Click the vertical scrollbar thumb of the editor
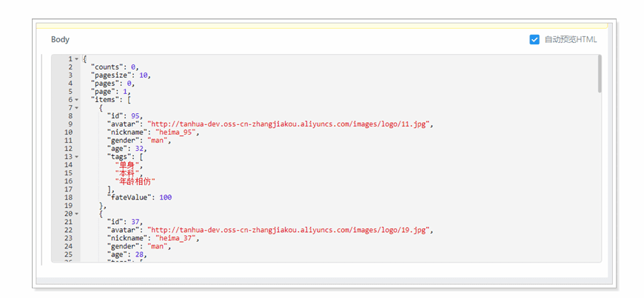This screenshot has height=298, width=644. coord(599,74)
